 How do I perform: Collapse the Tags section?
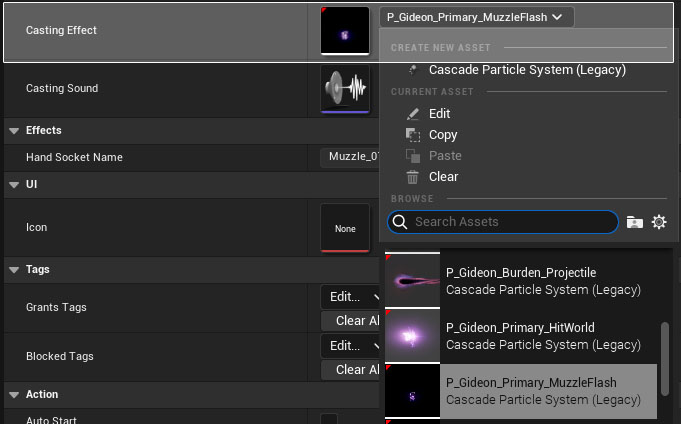(14, 270)
